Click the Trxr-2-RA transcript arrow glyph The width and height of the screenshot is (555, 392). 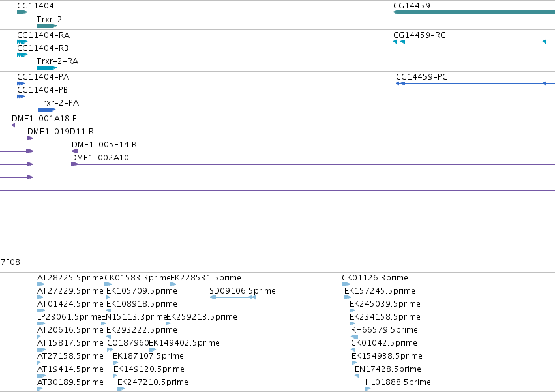[46, 68]
